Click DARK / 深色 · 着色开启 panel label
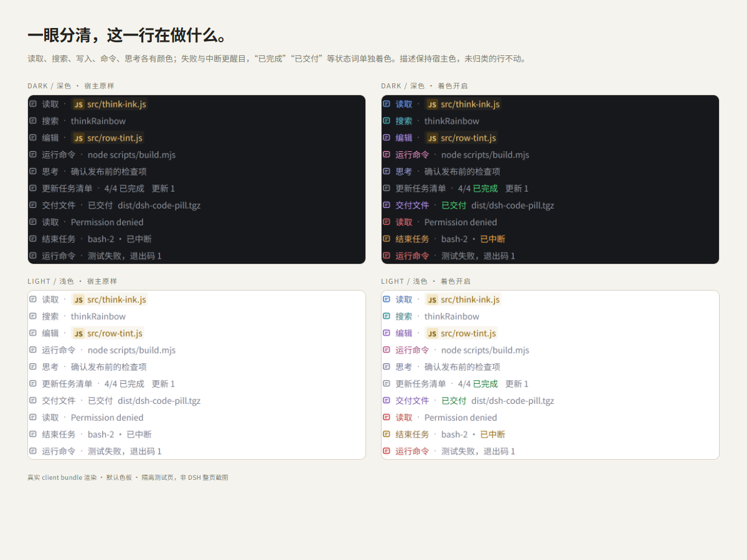The width and height of the screenshot is (747, 560). tap(425, 86)
